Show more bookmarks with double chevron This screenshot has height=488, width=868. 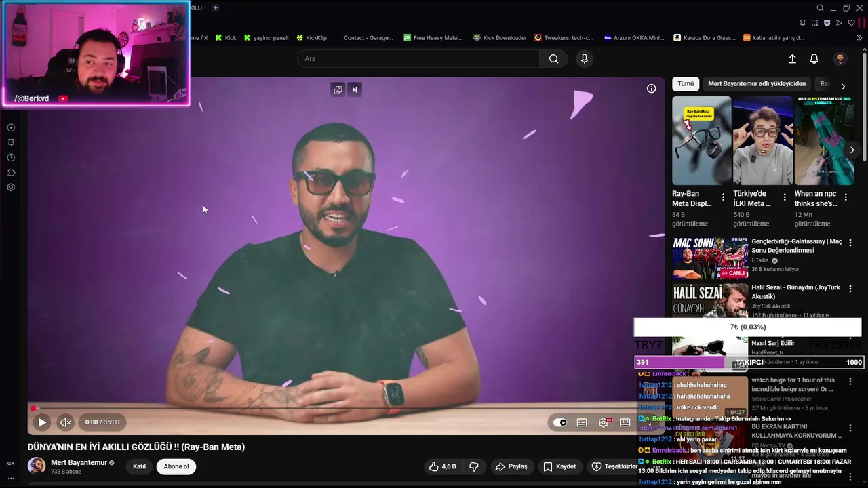point(860,38)
